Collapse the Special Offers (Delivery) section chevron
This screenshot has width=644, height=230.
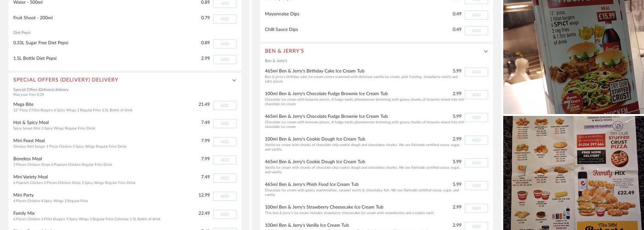tap(234, 80)
